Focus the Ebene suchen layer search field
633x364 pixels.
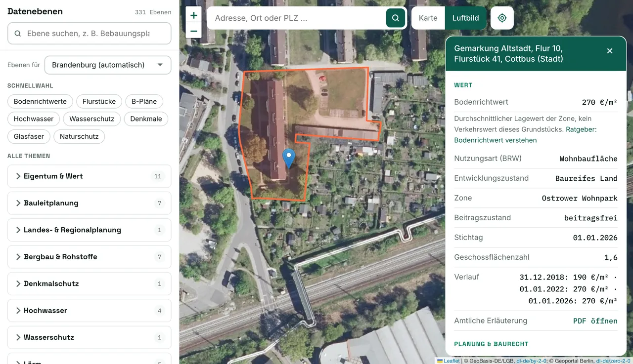click(x=89, y=34)
